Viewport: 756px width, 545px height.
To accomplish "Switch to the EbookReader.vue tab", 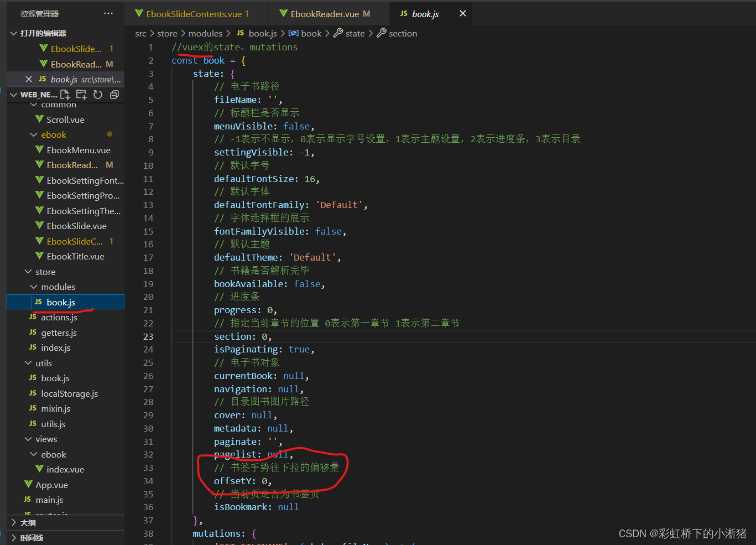I will click(x=330, y=13).
